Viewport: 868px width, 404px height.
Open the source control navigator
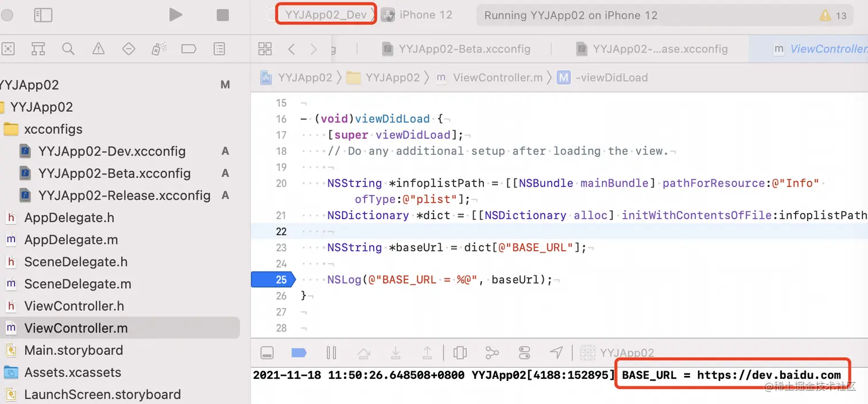pyautogui.click(x=7, y=49)
